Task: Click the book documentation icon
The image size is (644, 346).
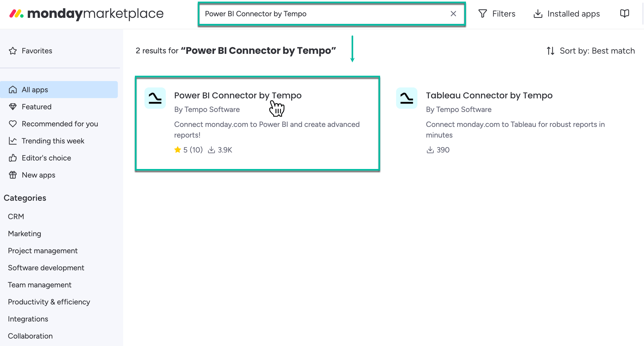Action: coord(624,13)
